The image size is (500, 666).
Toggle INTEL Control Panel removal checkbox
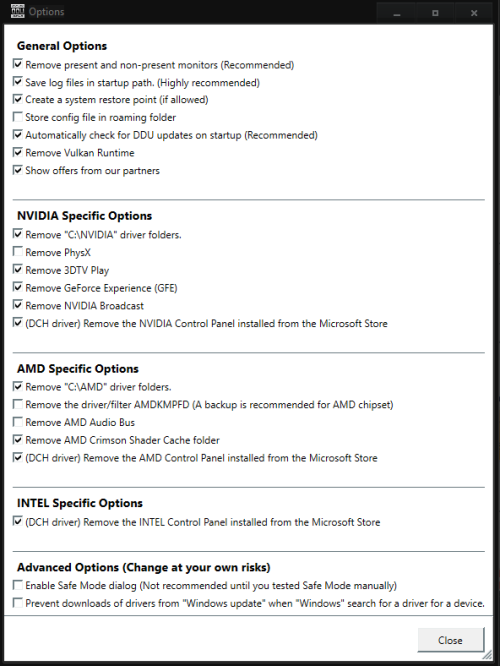[x=17, y=521]
